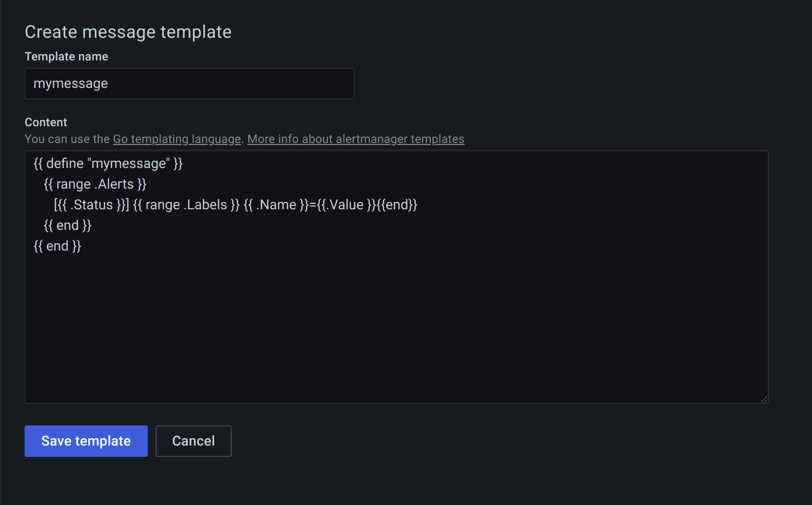812x505 pixels.
Task: Click the "Content" label
Action: (46, 122)
